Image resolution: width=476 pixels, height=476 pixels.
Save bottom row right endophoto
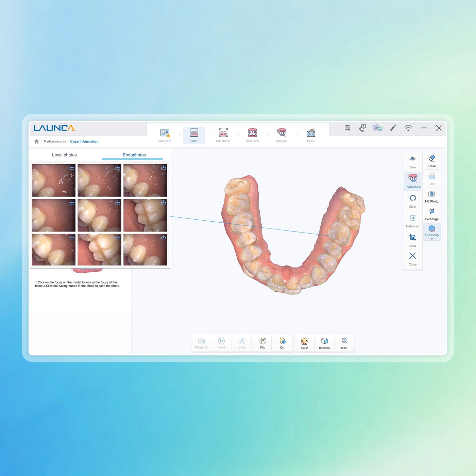click(x=164, y=237)
